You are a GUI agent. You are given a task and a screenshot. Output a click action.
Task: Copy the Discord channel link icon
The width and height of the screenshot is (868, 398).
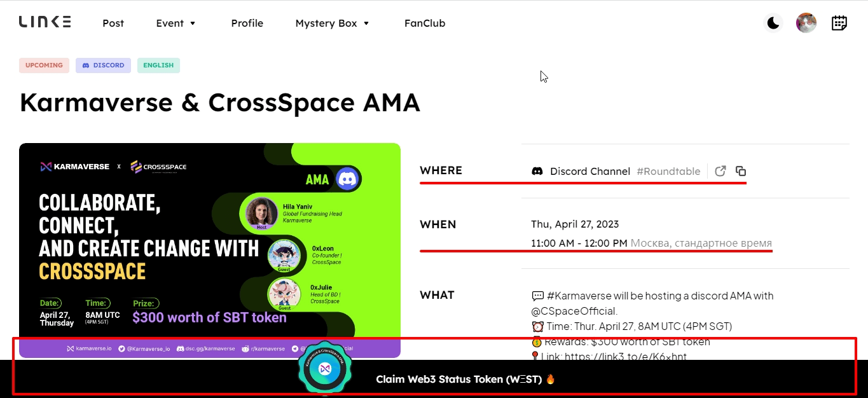click(x=741, y=171)
